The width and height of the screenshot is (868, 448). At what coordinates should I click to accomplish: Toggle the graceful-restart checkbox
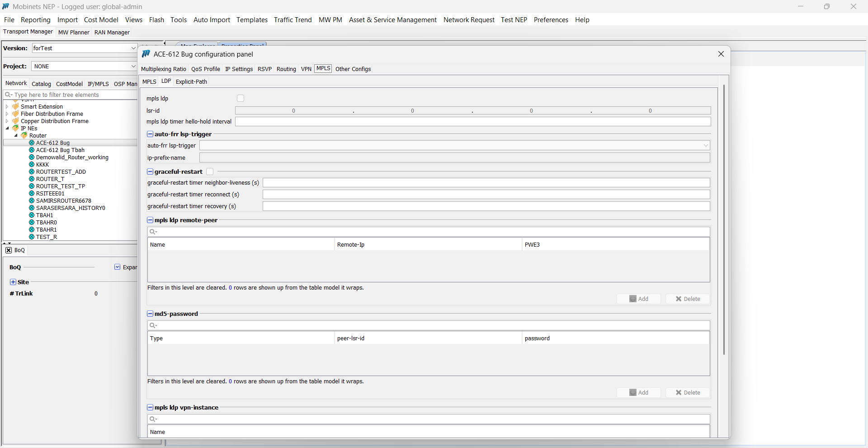point(210,172)
